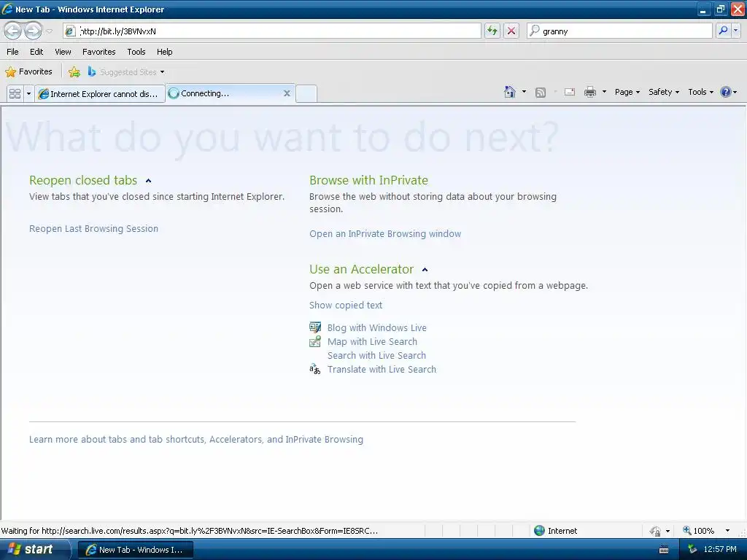Open a new blank tab

(306, 93)
